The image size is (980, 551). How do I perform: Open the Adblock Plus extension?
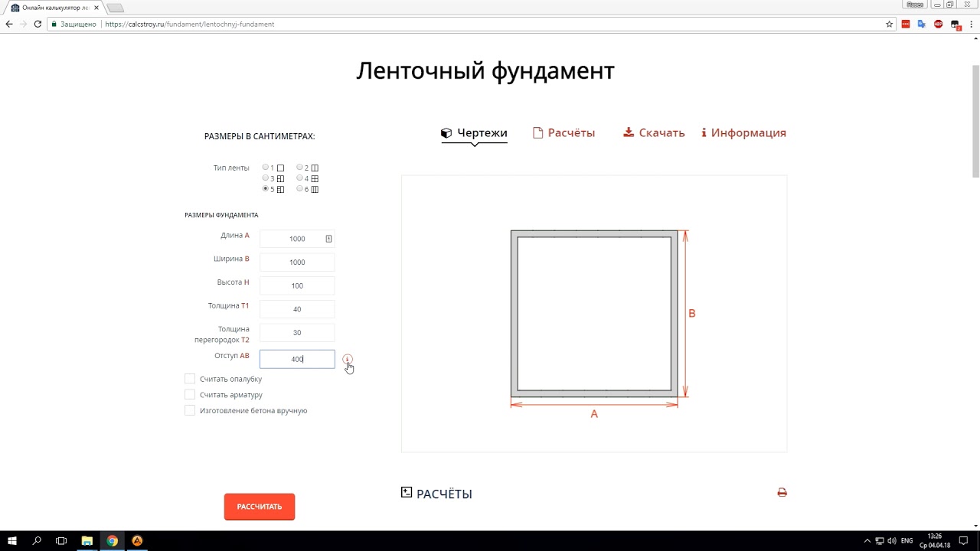coord(939,24)
